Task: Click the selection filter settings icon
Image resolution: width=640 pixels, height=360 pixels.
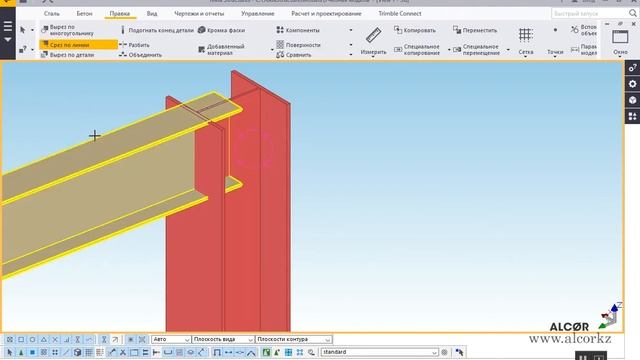Action: (x=444, y=352)
